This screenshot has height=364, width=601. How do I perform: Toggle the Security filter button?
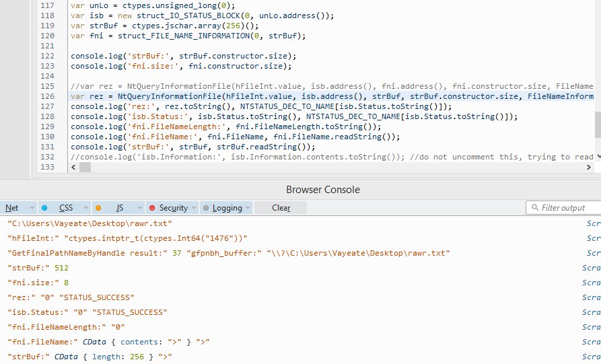[x=173, y=208]
